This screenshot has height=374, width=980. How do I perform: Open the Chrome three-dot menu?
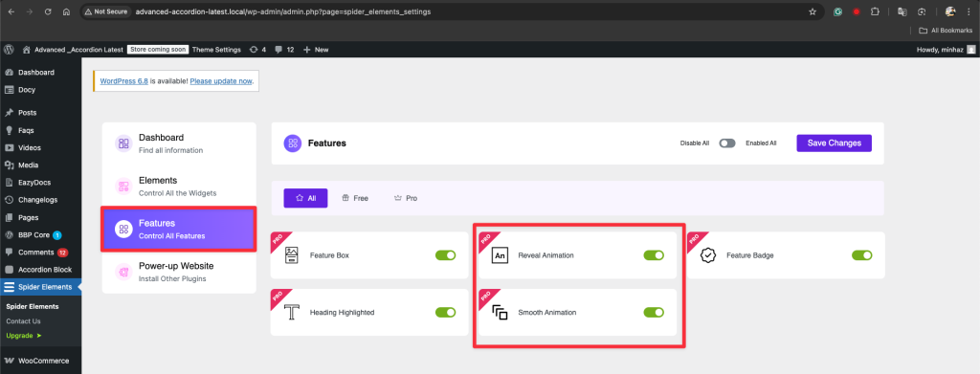[969, 11]
